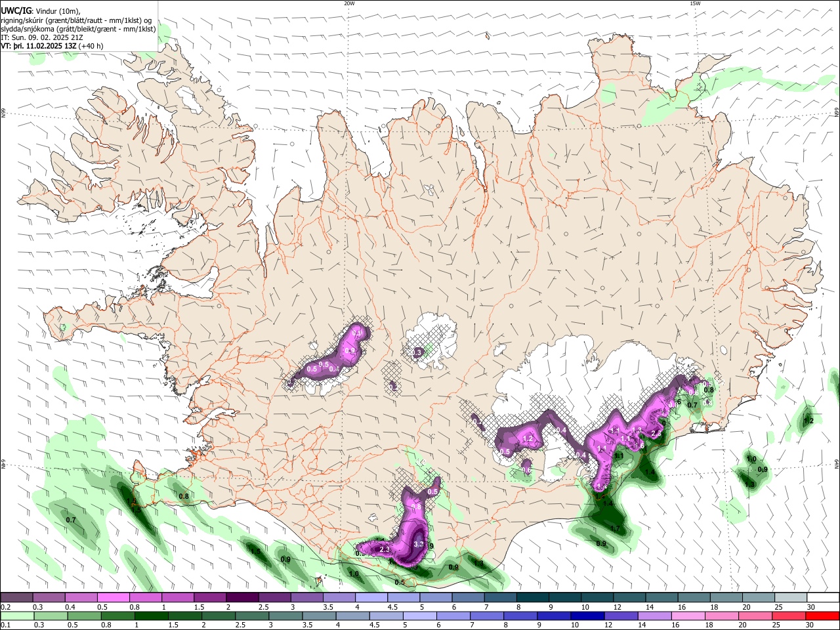The image size is (840, 630).
Task: Click the "3.3" snowfall value on the south coast
Action: pyautogui.click(x=419, y=544)
